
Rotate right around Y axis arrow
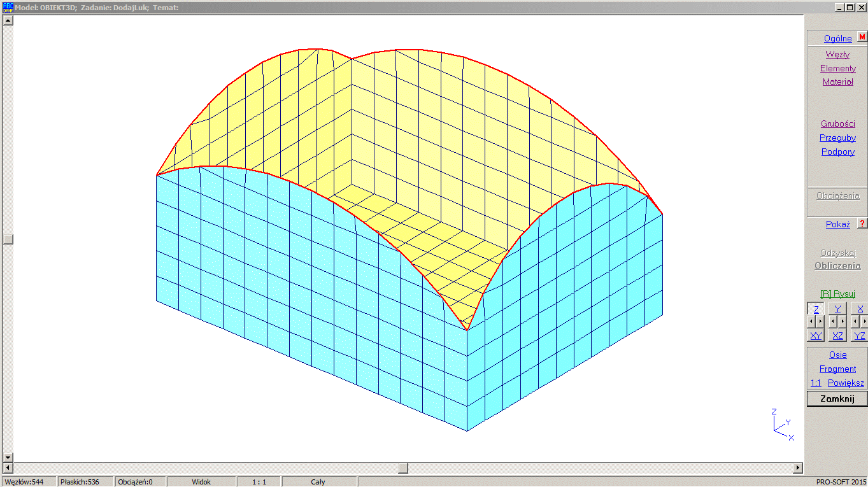[843, 322]
